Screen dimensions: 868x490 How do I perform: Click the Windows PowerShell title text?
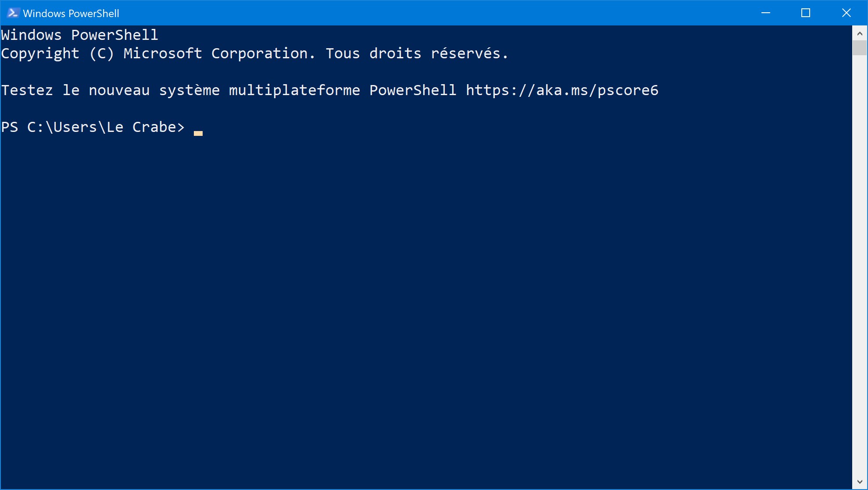(x=71, y=13)
